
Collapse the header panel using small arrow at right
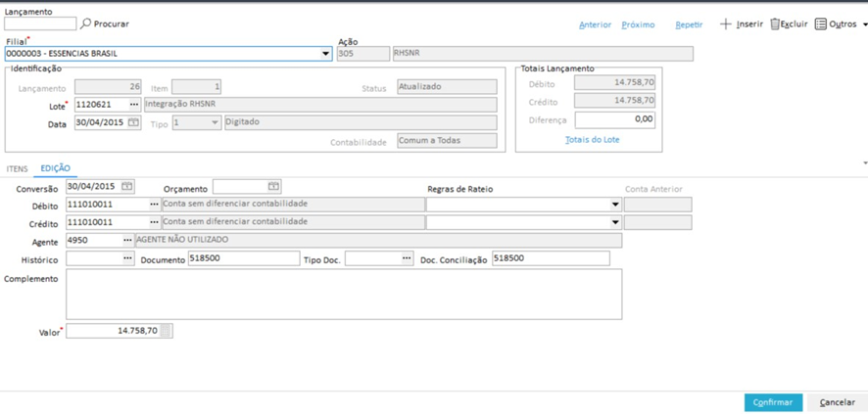pyautogui.click(x=865, y=163)
